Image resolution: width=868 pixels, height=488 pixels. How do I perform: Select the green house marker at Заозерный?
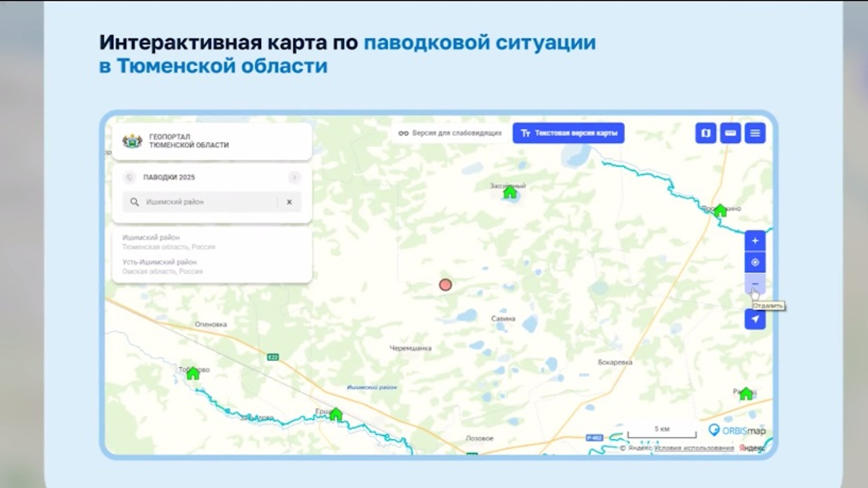pos(510,193)
